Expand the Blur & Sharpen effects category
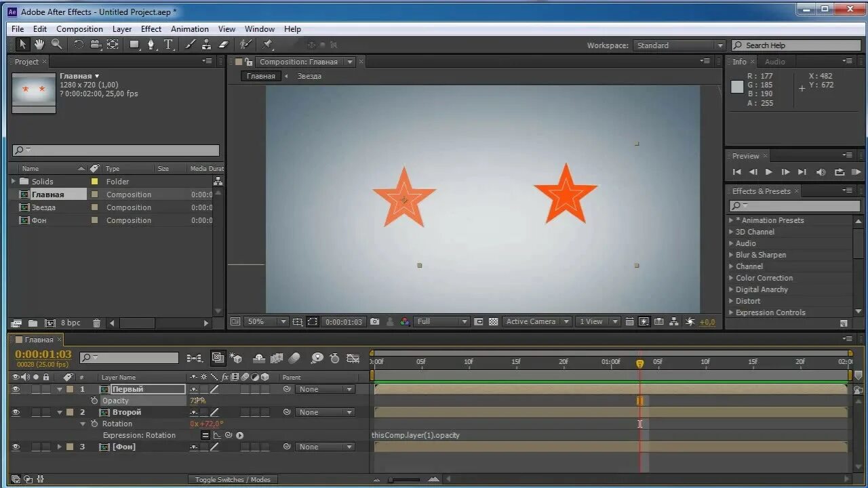Image resolution: width=868 pixels, height=488 pixels. pos(731,255)
